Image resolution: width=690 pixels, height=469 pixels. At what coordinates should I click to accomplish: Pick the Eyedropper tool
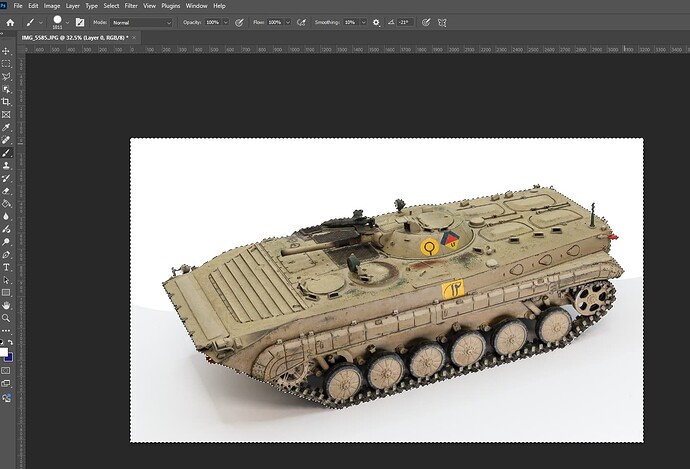pyautogui.click(x=6, y=128)
